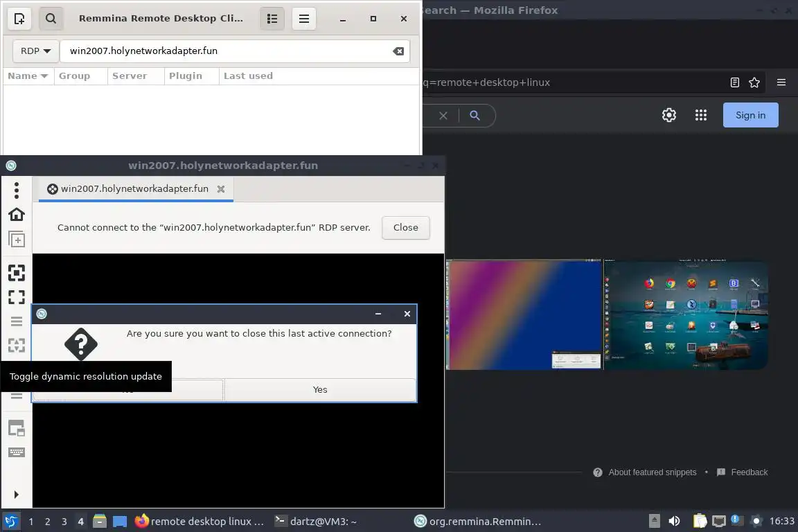Switch to Firefox remote desktop linux task
The width and height of the screenshot is (798, 532).
pos(199,522)
